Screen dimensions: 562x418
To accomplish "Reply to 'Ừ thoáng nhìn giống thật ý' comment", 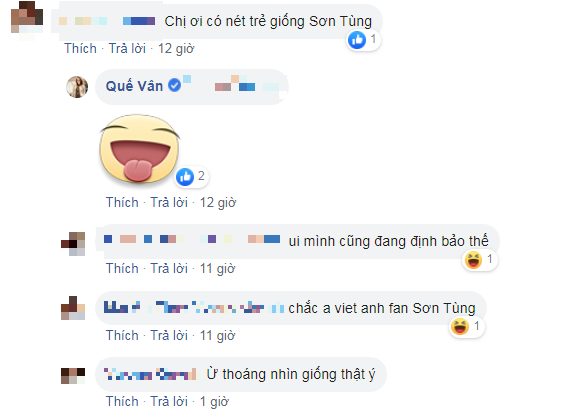I will (x=169, y=401).
